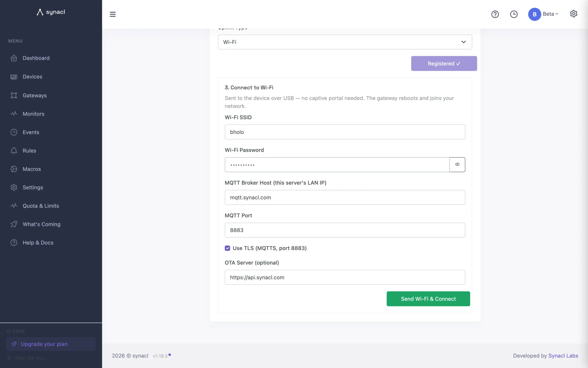Open the Rules menu item
588x368 pixels.
tap(29, 151)
